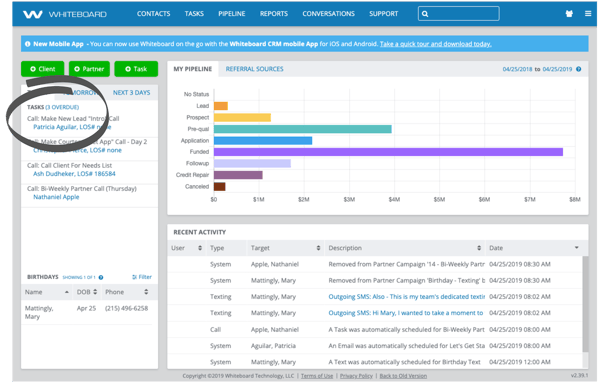
Task: Select the brown Canceled bar
Action: 219,187
